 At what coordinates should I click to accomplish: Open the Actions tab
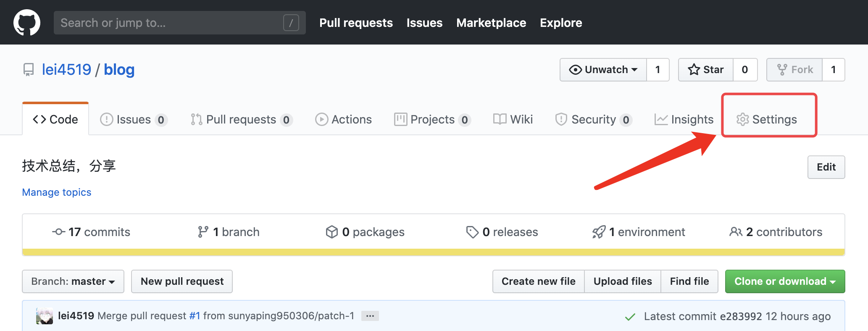tap(344, 119)
